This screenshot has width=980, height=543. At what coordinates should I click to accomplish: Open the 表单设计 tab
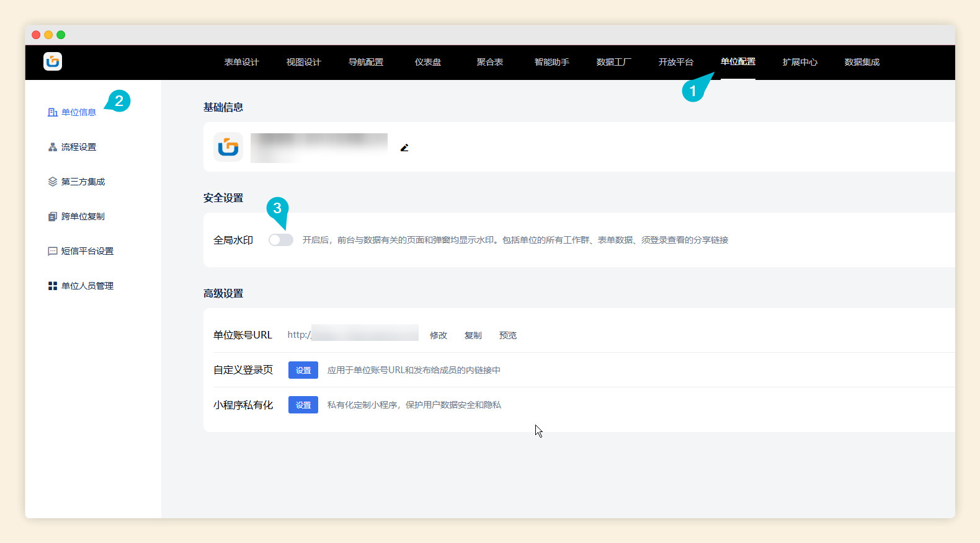[x=241, y=62]
